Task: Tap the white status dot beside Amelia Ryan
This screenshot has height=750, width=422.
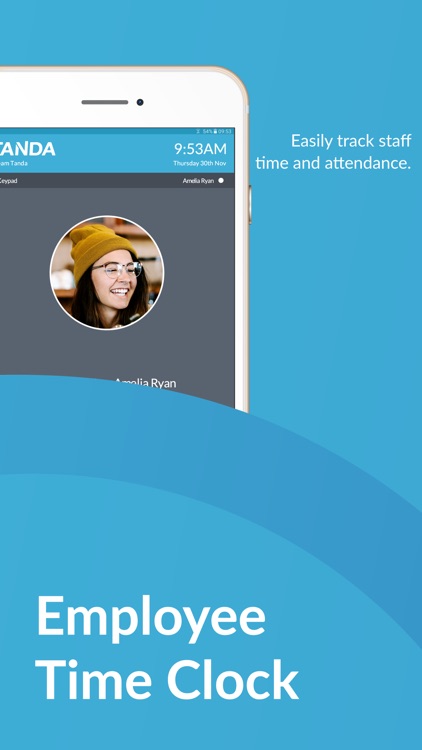Action: pyautogui.click(x=221, y=180)
